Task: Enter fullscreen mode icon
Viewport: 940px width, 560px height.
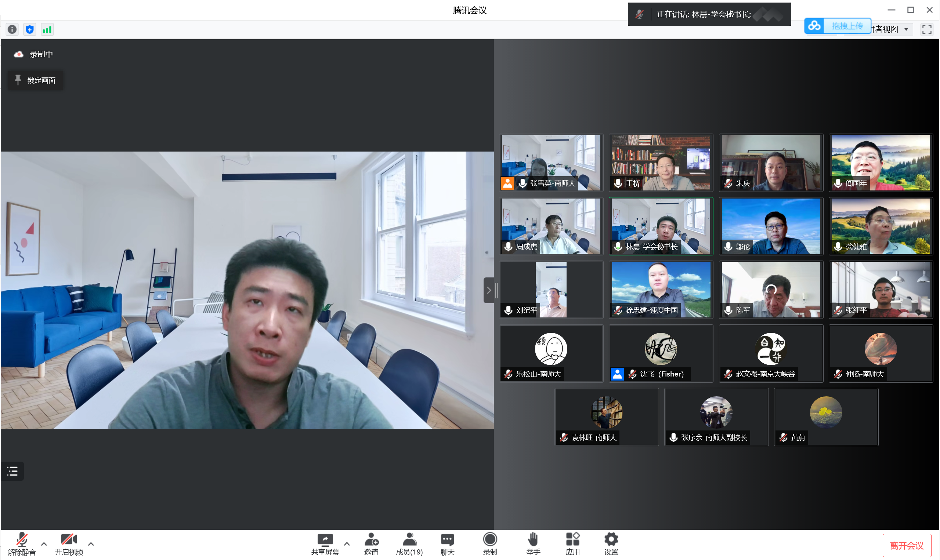Action: pyautogui.click(x=927, y=29)
